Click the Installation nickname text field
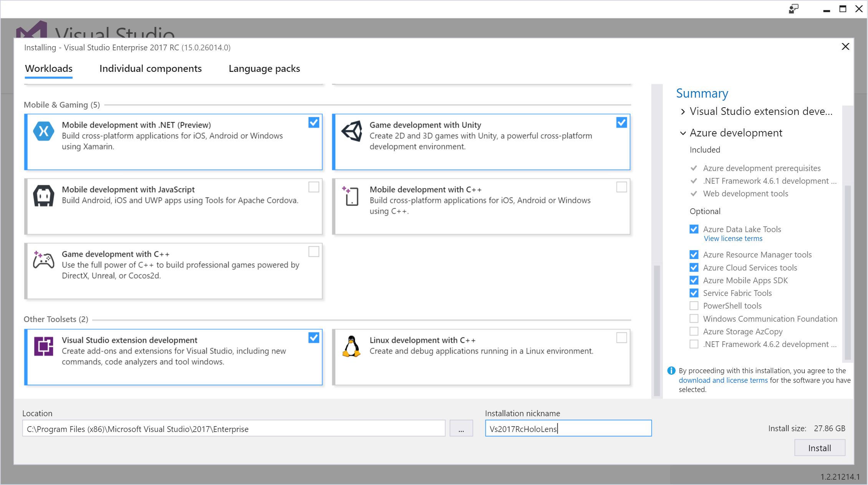Viewport: 868px width, 485px height. click(568, 429)
